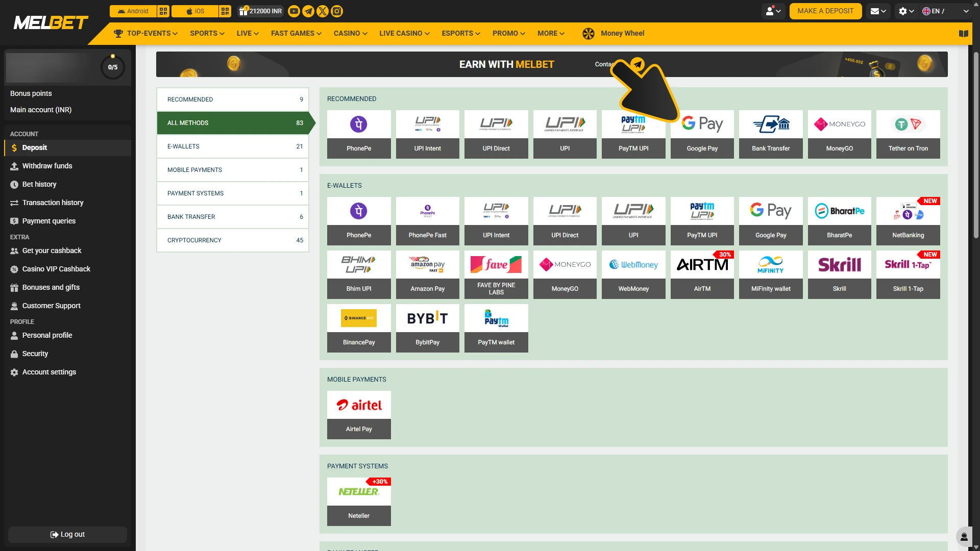The image size is (980, 551).
Task: Filter by PAYMENT SYSTEMS category
Action: click(233, 193)
